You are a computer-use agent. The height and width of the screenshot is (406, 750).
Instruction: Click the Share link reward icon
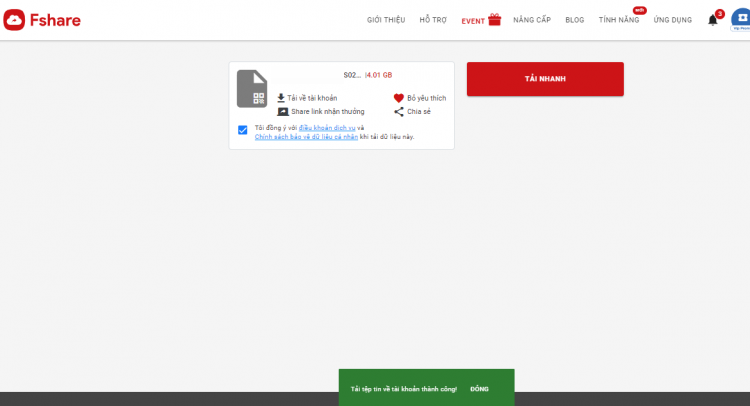tap(283, 111)
